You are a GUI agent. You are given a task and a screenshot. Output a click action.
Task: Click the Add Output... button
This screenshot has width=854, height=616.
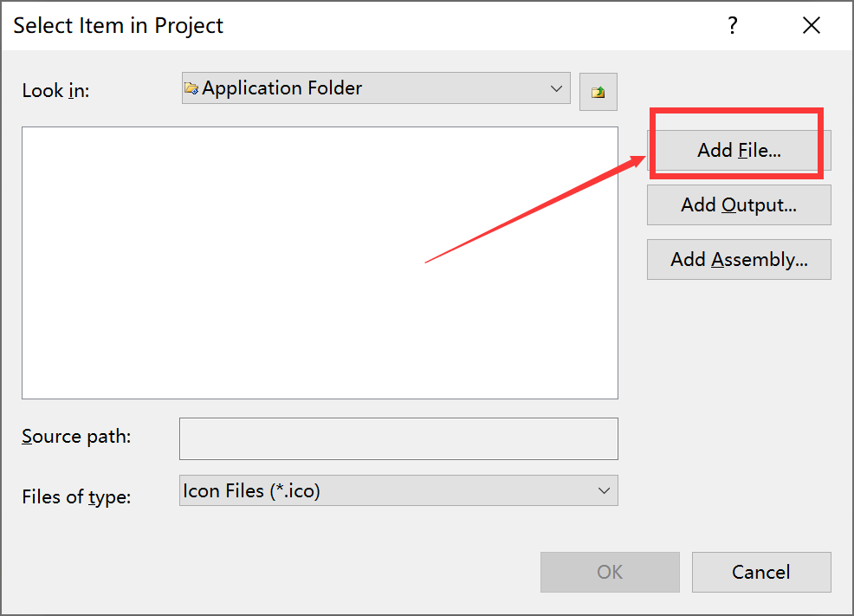[x=739, y=204]
